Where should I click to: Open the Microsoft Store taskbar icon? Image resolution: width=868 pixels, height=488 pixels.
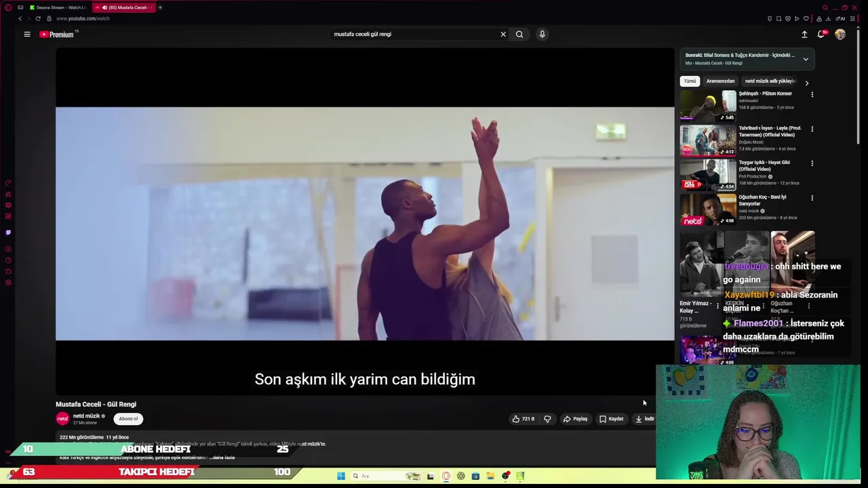pyautogui.click(x=475, y=476)
